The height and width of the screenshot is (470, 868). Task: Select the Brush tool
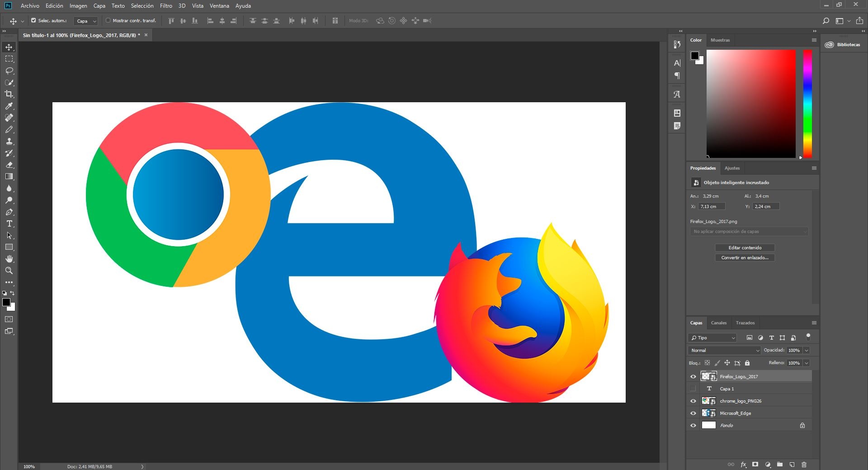point(9,129)
